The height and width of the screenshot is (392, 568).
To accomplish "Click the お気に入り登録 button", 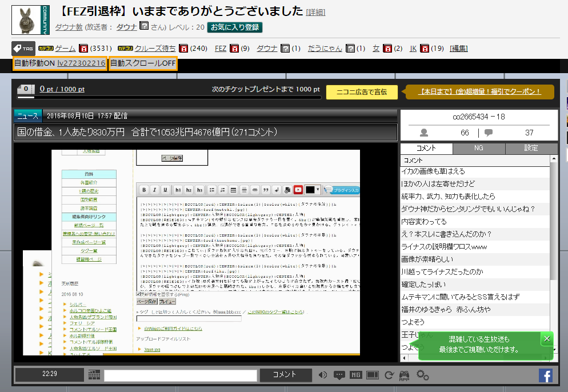I will tap(235, 27).
